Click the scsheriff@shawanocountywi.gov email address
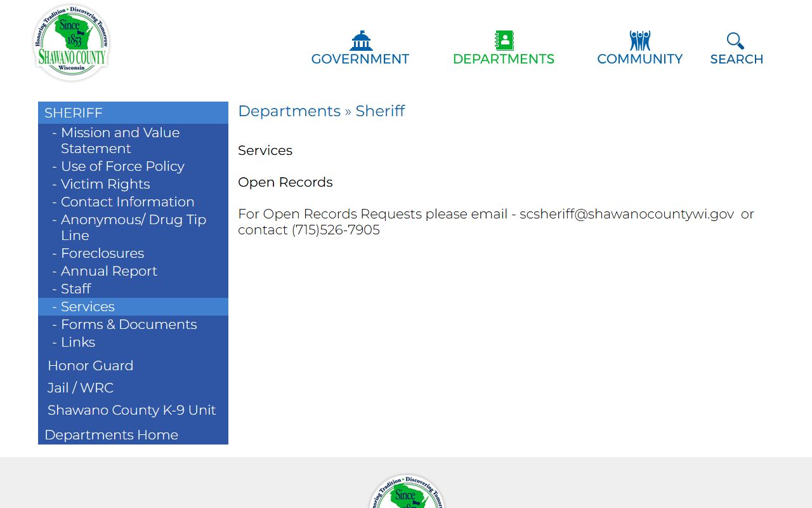812x508 pixels. point(627,214)
